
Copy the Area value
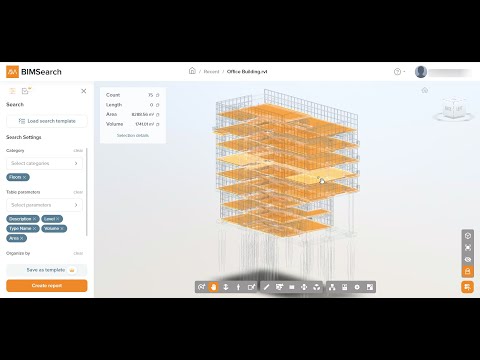(158, 115)
